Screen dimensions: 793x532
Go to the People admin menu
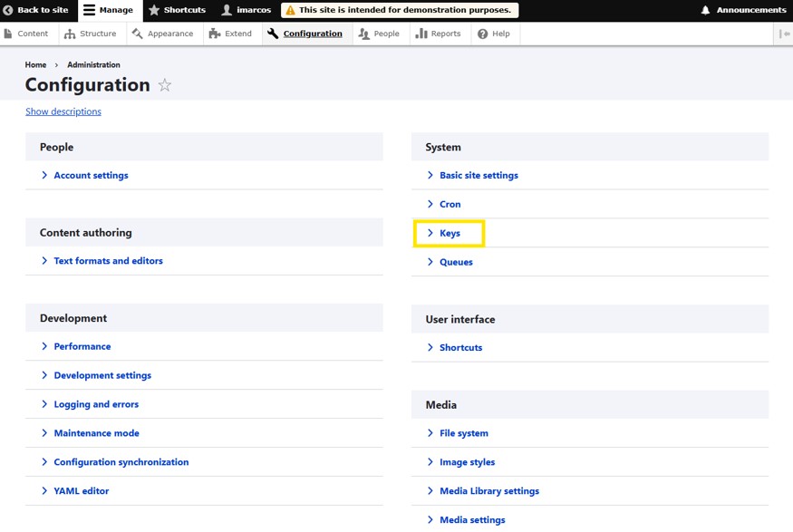(378, 34)
